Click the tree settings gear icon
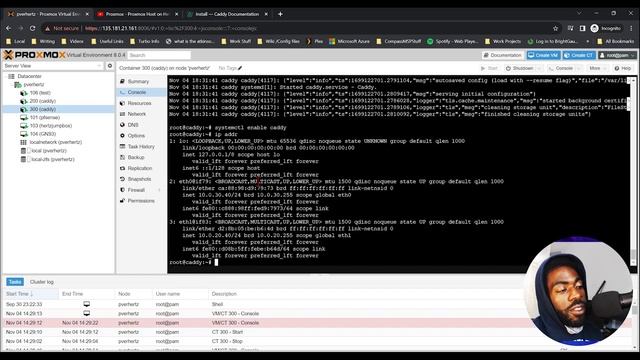The height and width of the screenshot is (360, 640). click(109, 66)
